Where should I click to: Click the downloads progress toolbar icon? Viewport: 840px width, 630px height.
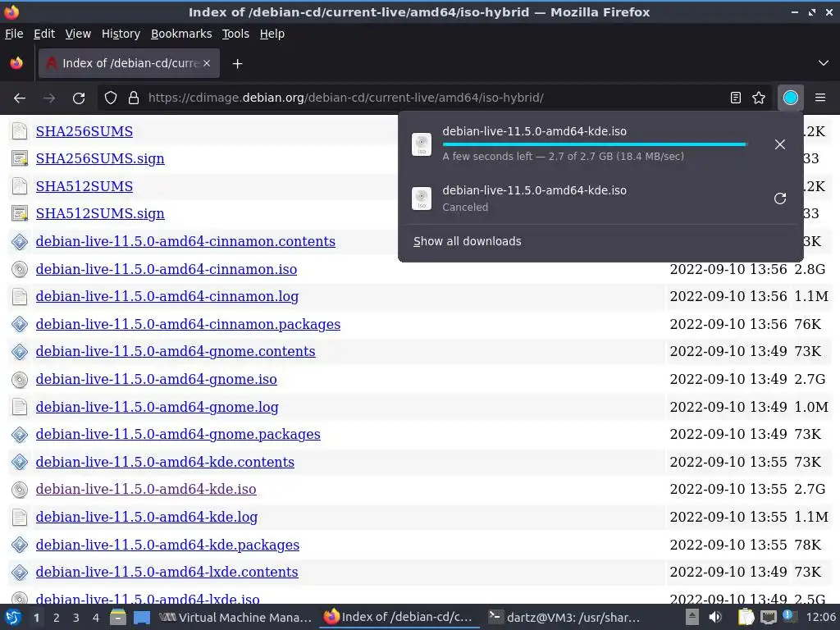(790, 98)
